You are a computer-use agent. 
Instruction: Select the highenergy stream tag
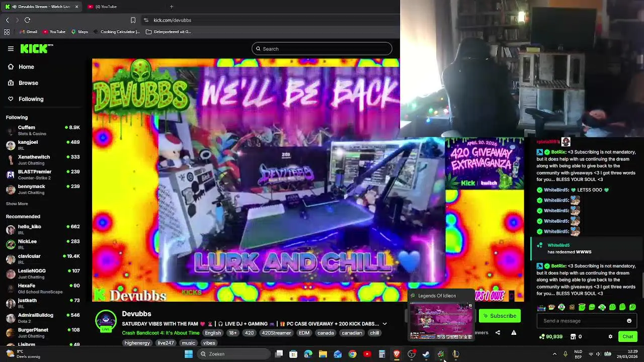[x=137, y=343]
